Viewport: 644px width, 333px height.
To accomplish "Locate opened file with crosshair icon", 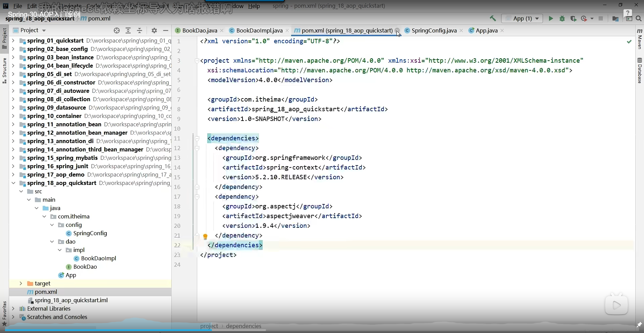I will click(117, 30).
